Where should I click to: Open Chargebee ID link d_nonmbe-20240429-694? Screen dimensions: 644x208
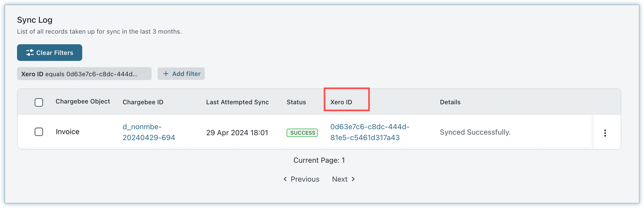tap(149, 132)
